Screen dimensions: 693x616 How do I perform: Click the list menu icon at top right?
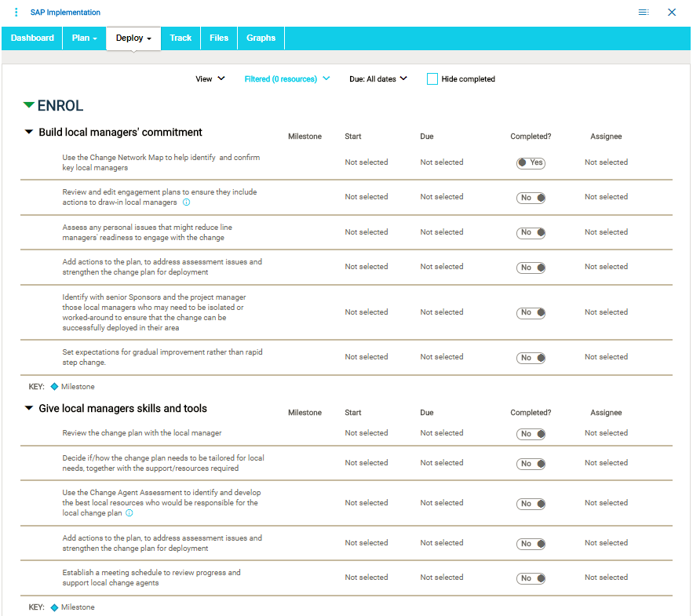pos(644,13)
